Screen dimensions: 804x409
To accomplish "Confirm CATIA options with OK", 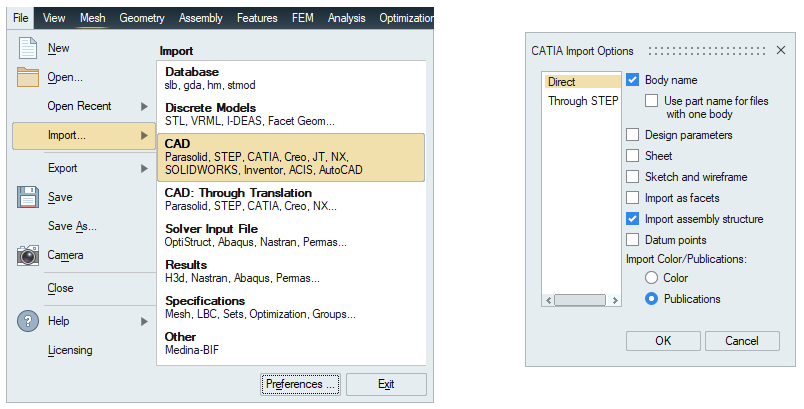I will (663, 341).
